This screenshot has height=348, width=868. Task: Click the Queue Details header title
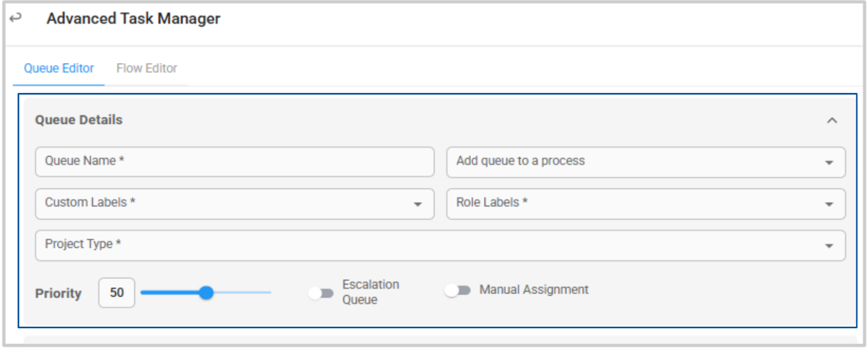pyautogui.click(x=79, y=120)
